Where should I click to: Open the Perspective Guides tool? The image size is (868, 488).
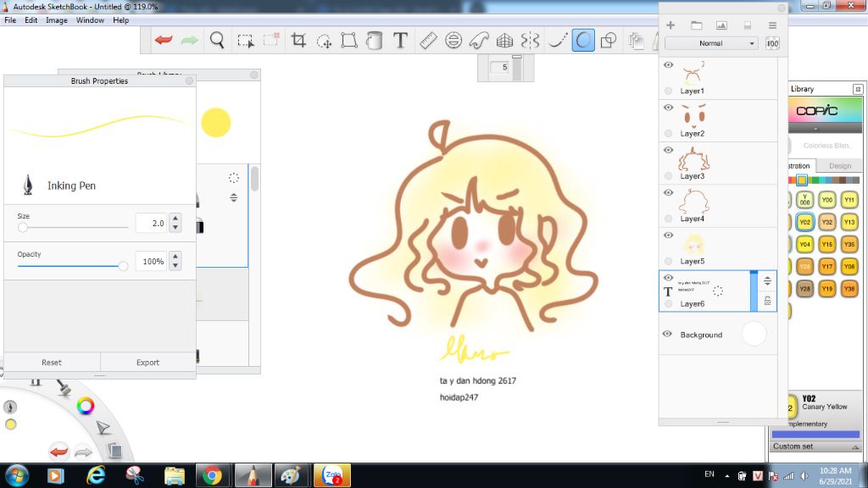pos(504,41)
